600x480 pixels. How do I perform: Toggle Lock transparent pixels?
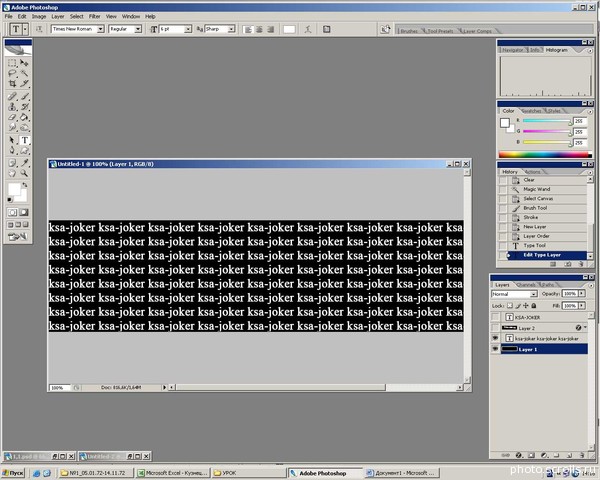(x=510, y=306)
